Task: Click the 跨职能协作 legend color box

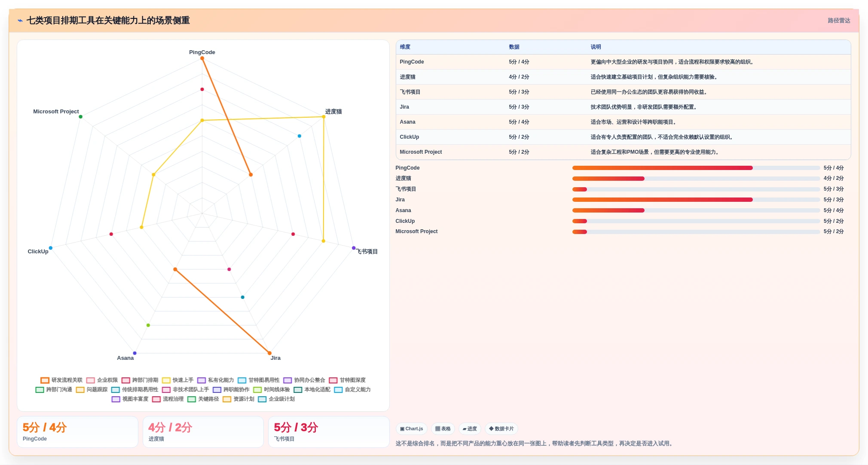Action: pos(217,390)
